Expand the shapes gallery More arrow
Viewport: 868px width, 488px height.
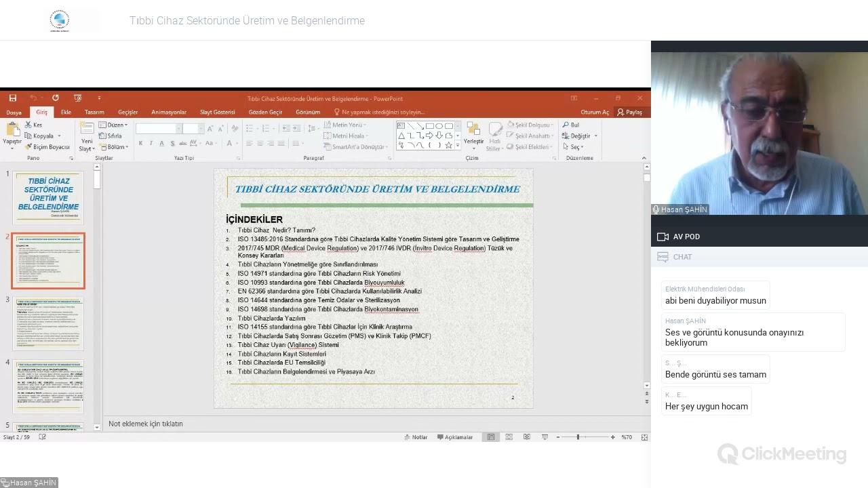pyautogui.click(x=458, y=145)
